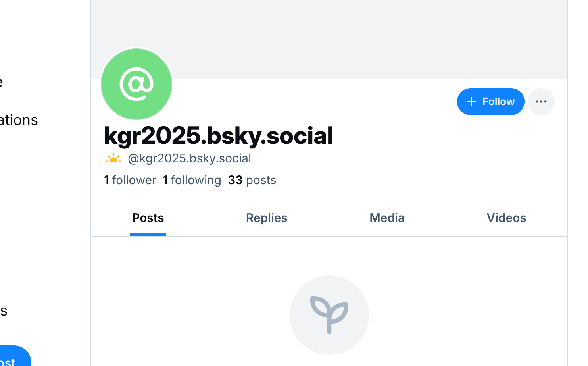Open the Media tab

[387, 218]
